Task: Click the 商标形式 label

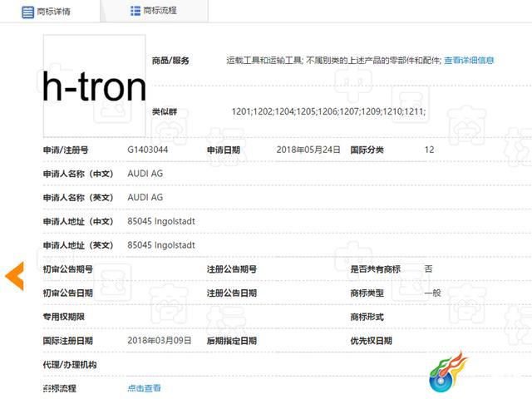Action: [x=367, y=317]
